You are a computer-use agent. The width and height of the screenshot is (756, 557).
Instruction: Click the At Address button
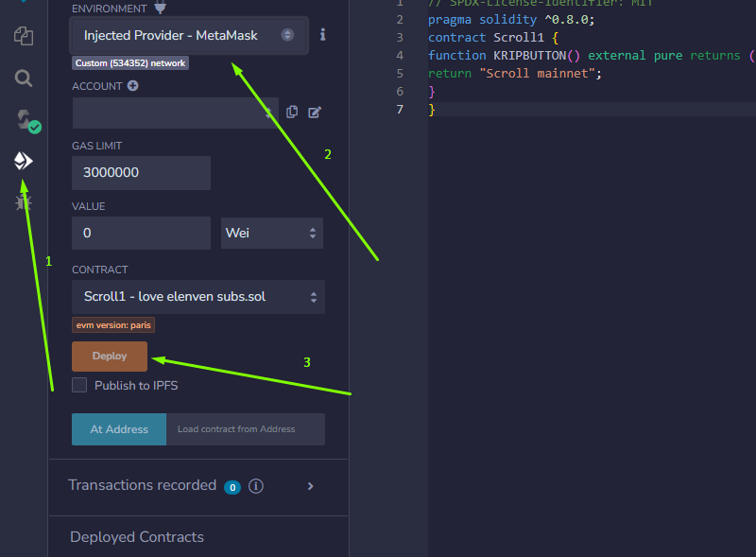(119, 429)
